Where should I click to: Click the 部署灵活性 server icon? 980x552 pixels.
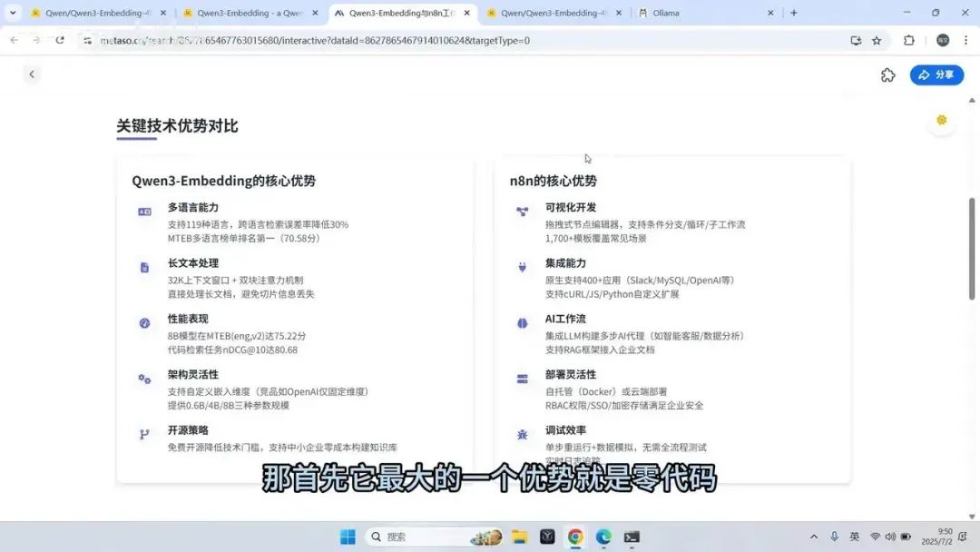coord(522,379)
